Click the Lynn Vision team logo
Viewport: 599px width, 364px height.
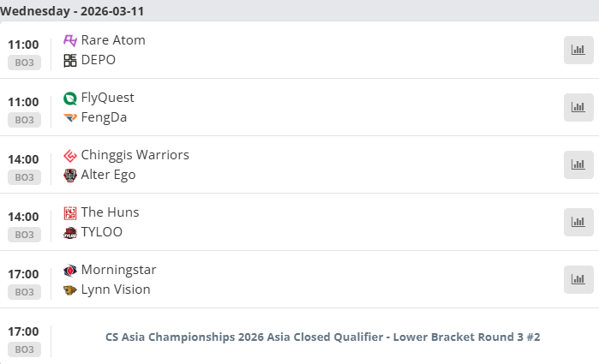click(70, 289)
